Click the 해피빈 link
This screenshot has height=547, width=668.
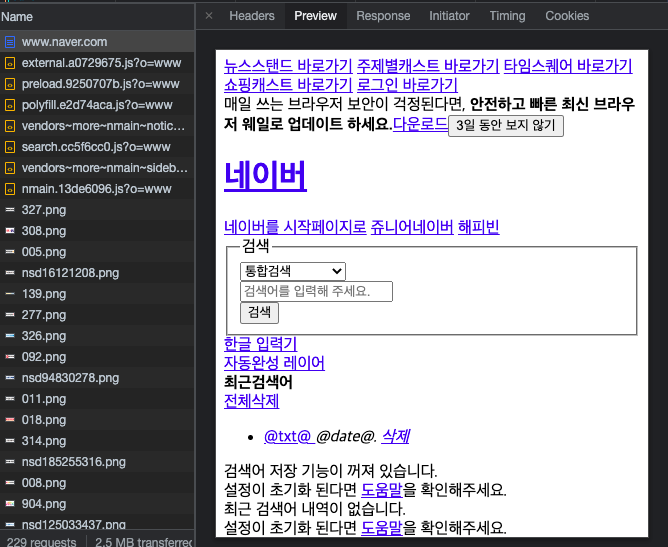click(478, 227)
